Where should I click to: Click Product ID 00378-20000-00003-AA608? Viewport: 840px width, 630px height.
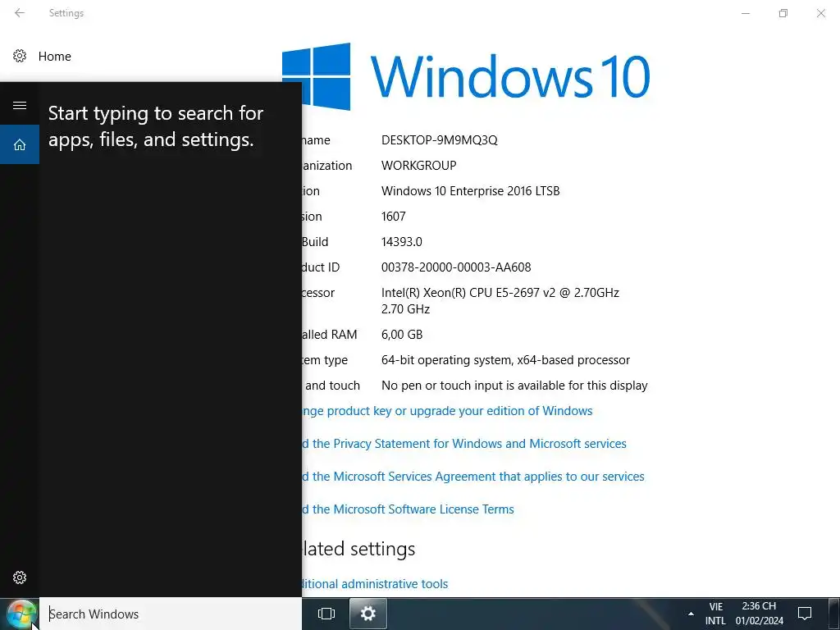pyautogui.click(x=456, y=267)
